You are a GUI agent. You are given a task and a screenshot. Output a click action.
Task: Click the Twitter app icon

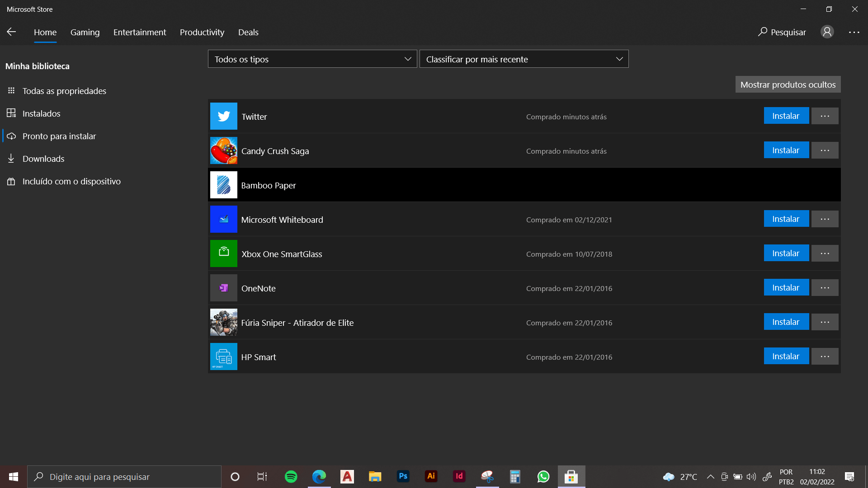[224, 116]
